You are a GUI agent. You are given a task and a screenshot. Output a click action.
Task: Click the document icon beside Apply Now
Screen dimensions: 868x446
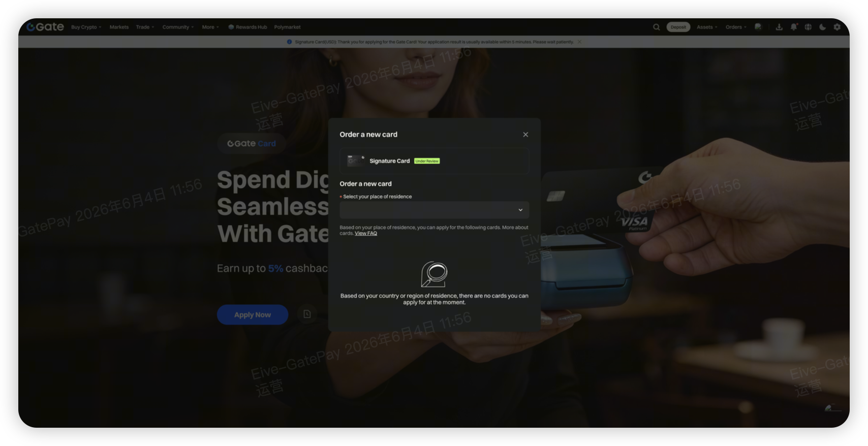pos(307,314)
